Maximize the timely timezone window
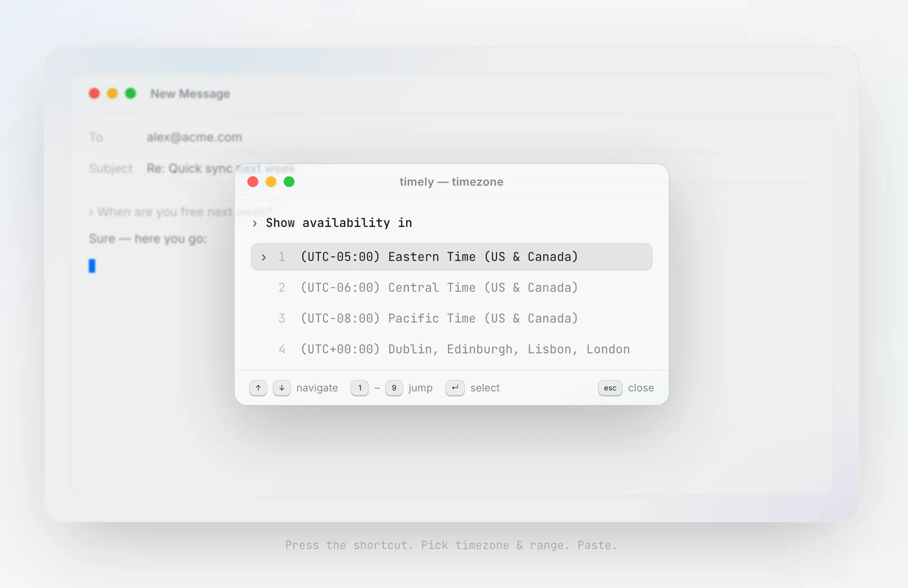 coord(289,182)
